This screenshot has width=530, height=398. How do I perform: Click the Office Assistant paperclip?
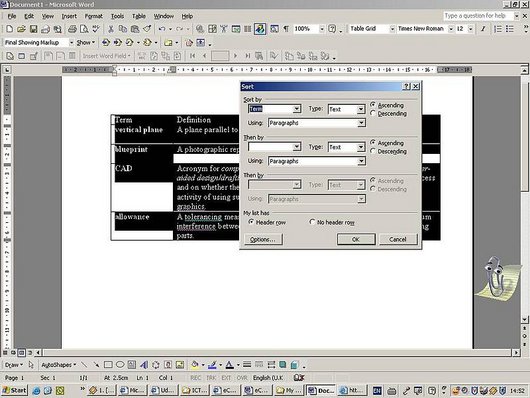496,278
